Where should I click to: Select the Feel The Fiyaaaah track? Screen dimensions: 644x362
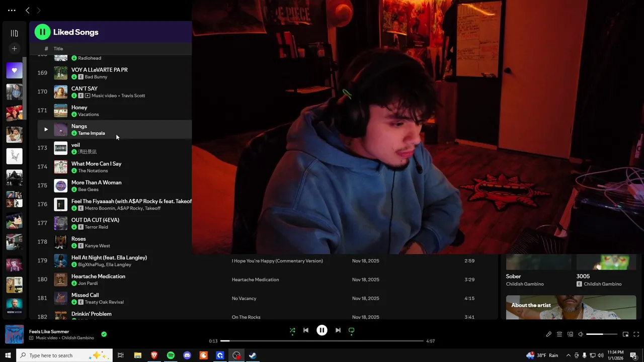(131, 201)
